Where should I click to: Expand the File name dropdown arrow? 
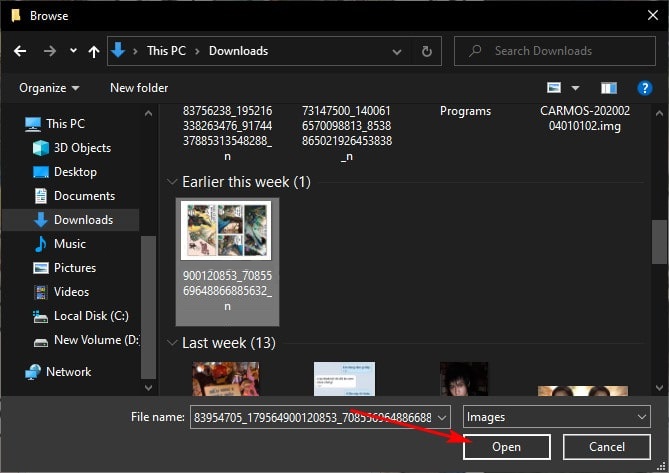[442, 417]
